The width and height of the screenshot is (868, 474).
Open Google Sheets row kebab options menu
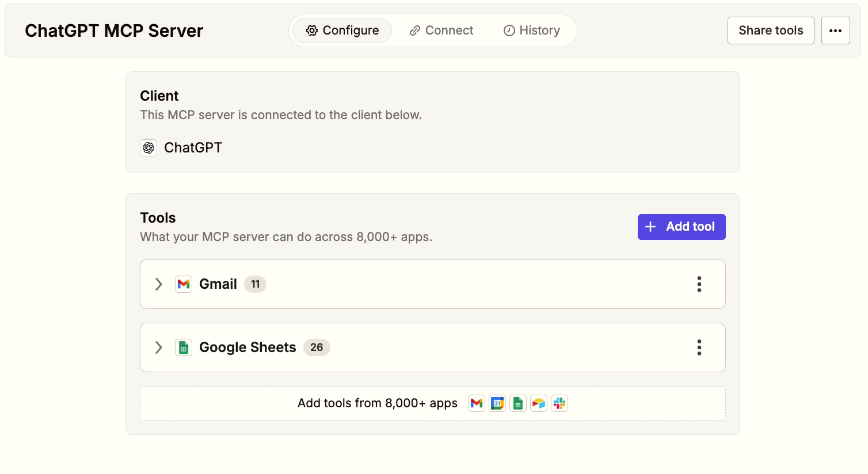(699, 347)
